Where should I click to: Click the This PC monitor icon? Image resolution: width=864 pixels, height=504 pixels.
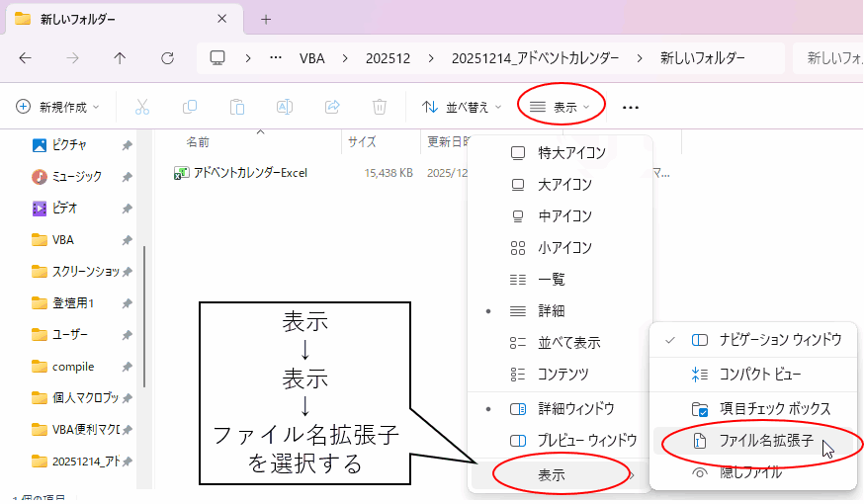point(217,58)
